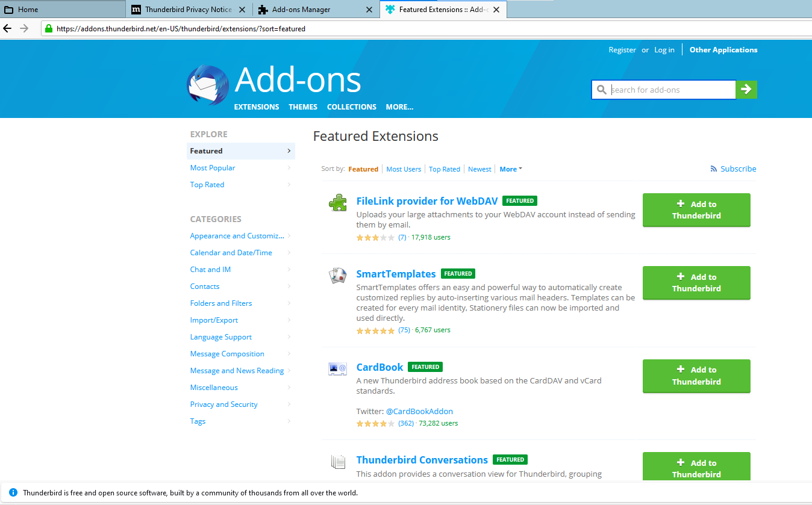Click the Subscribe link
Viewport: 812px width, 505px height.
(739, 169)
